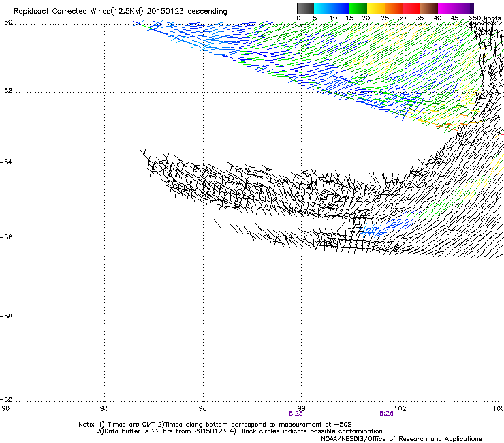Click the cyan wind barbs near 56S 101E

[373, 231]
